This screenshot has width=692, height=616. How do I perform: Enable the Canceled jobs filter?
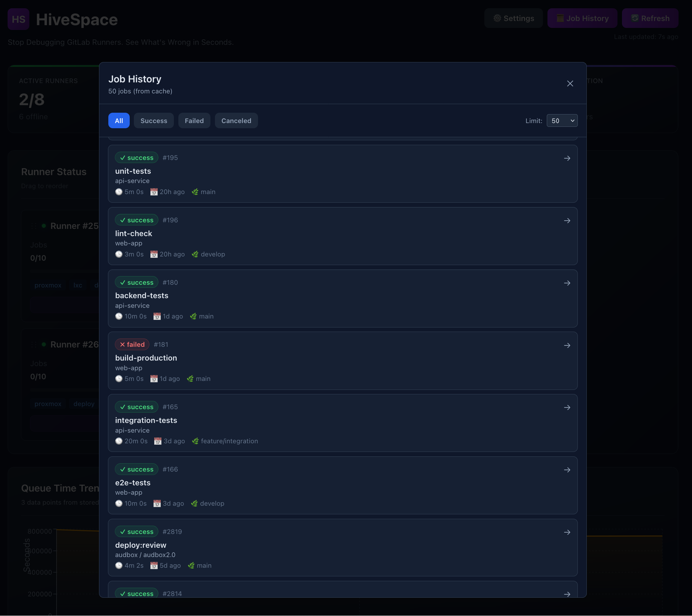(236, 121)
